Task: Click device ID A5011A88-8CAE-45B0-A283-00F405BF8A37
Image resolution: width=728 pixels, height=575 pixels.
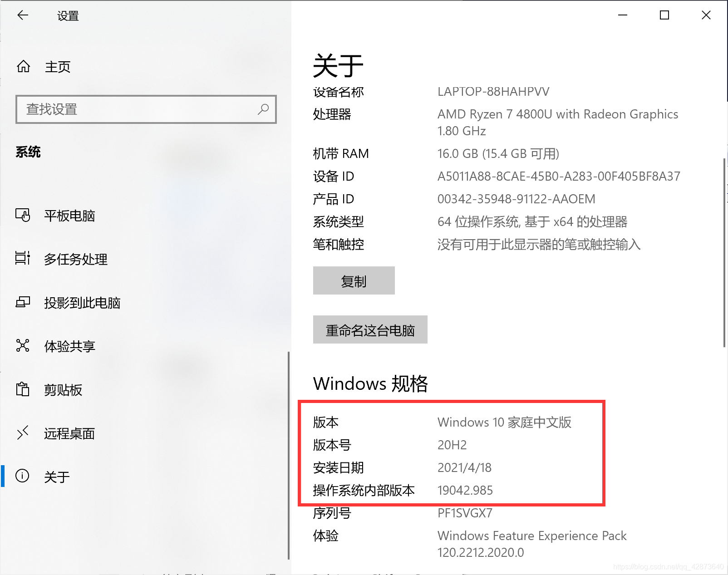Action: [559, 176]
